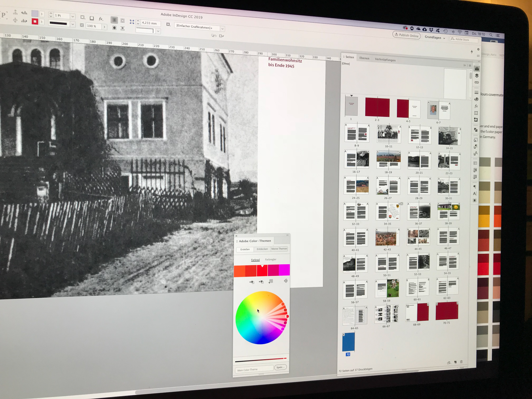
Task: Toggle the no text wrap button
Action: (x=114, y=20)
